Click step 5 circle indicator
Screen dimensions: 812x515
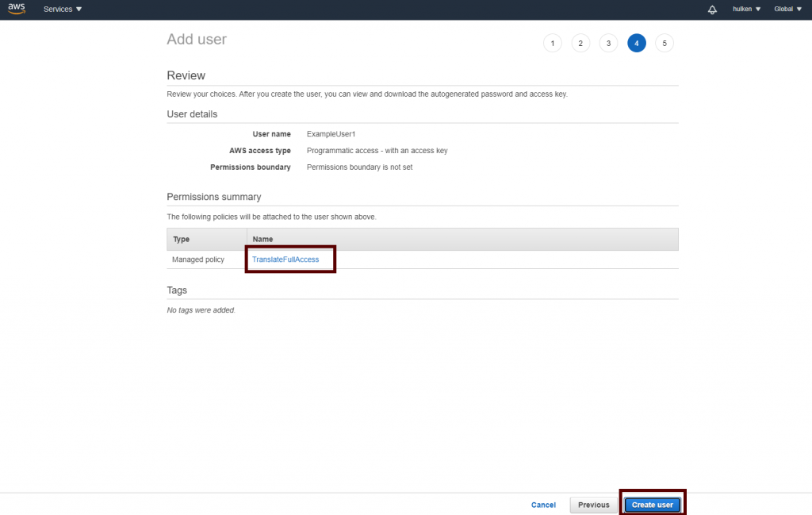[665, 43]
